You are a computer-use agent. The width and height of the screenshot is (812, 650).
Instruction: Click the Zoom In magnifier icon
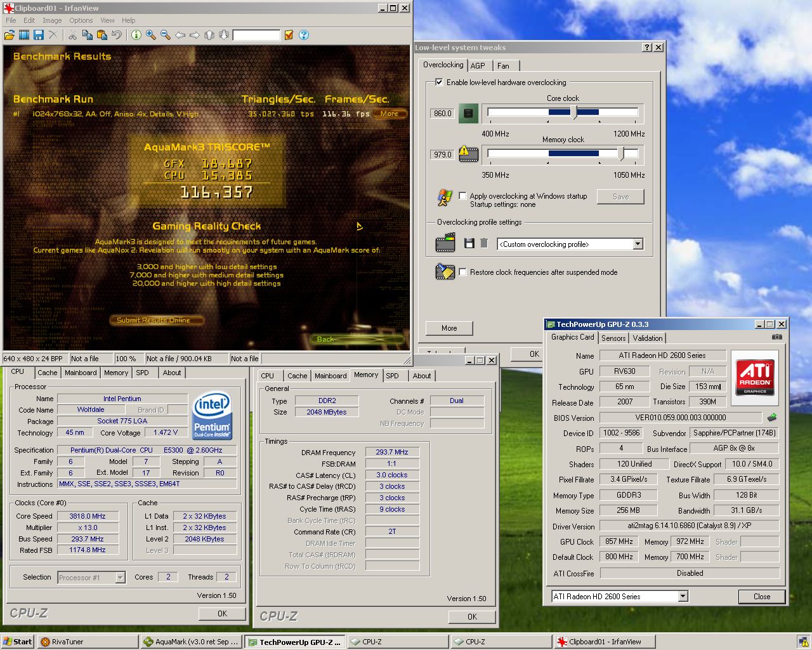(x=151, y=35)
